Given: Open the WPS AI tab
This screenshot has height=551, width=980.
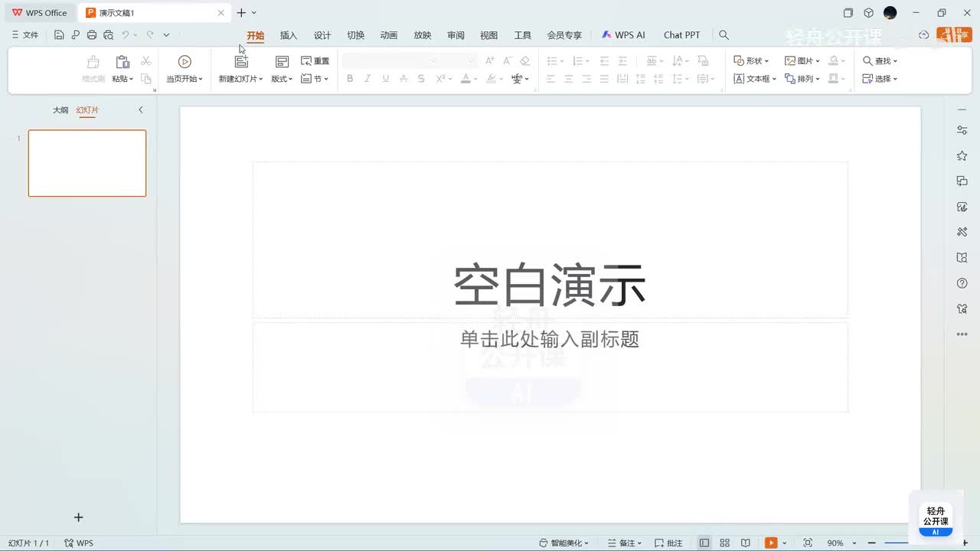Looking at the screenshot, I should [x=623, y=35].
